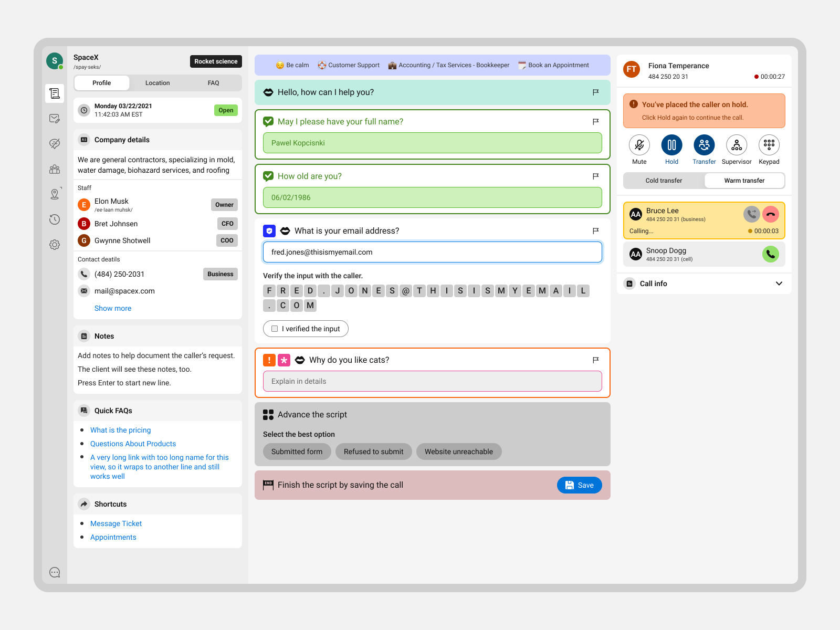Image resolution: width=840 pixels, height=630 pixels.
Task: Open the Keypad dial pad
Action: tap(769, 145)
